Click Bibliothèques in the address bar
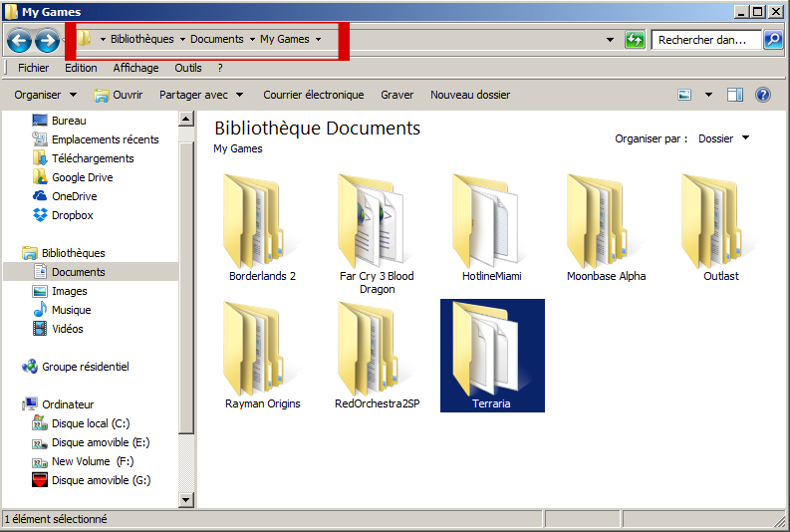Image resolution: width=790 pixels, height=532 pixels. pos(142,39)
